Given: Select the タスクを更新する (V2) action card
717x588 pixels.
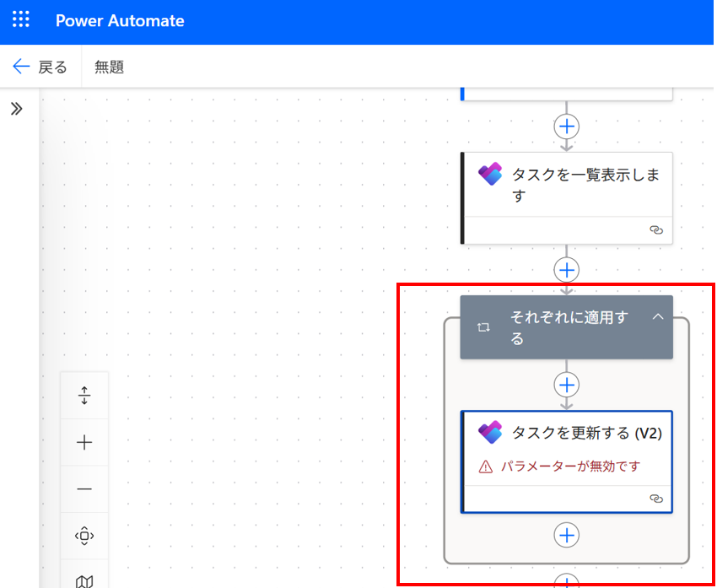Looking at the screenshot, I should point(567,461).
